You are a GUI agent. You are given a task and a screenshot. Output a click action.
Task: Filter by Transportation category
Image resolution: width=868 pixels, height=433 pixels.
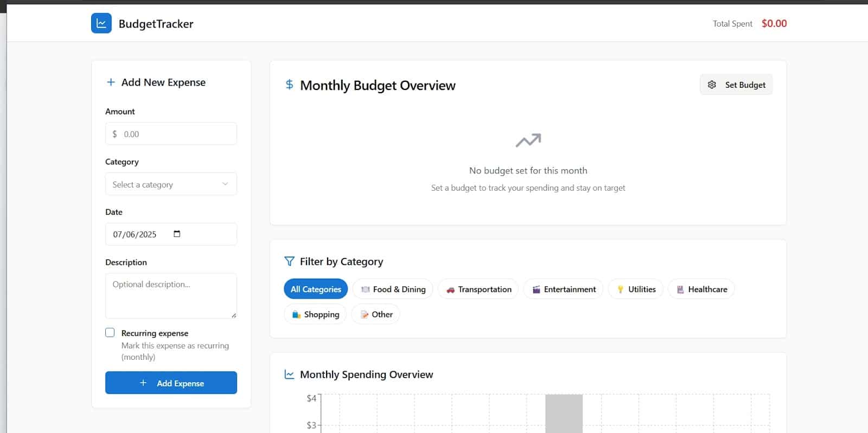478,289
